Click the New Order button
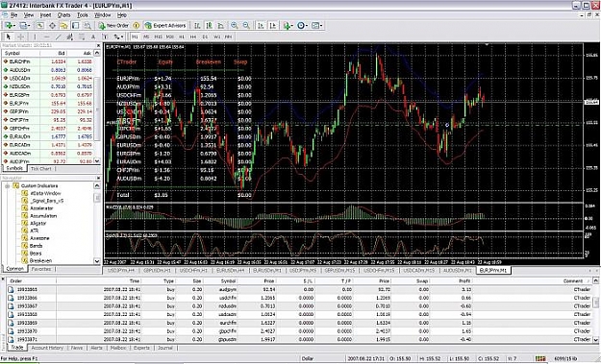 [113, 26]
